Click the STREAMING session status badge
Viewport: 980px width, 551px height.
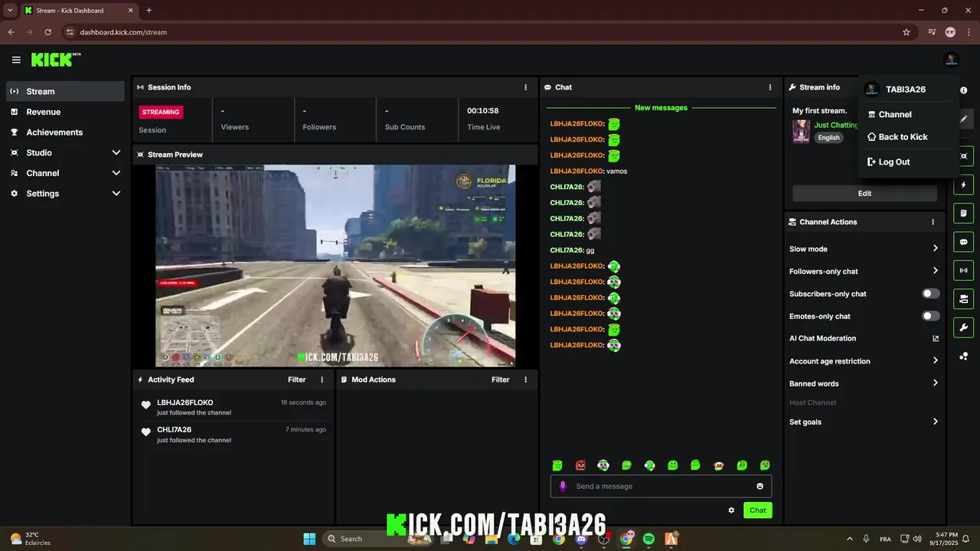pos(161,112)
